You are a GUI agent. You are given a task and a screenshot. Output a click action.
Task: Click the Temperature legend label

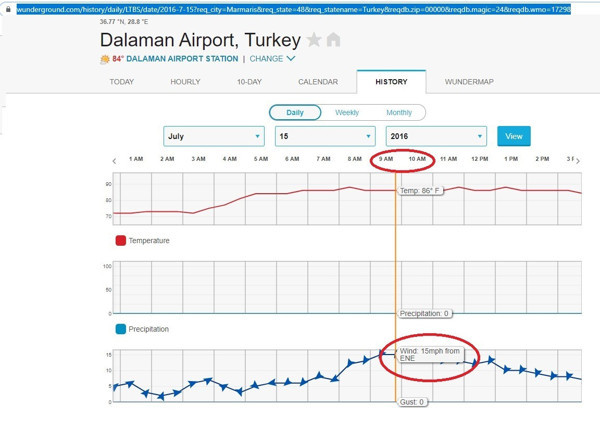pos(149,240)
